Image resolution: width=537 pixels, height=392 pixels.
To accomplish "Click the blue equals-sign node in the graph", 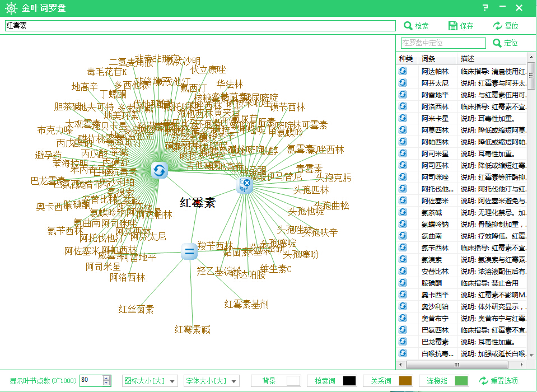I will pyautogui.click(x=189, y=252).
